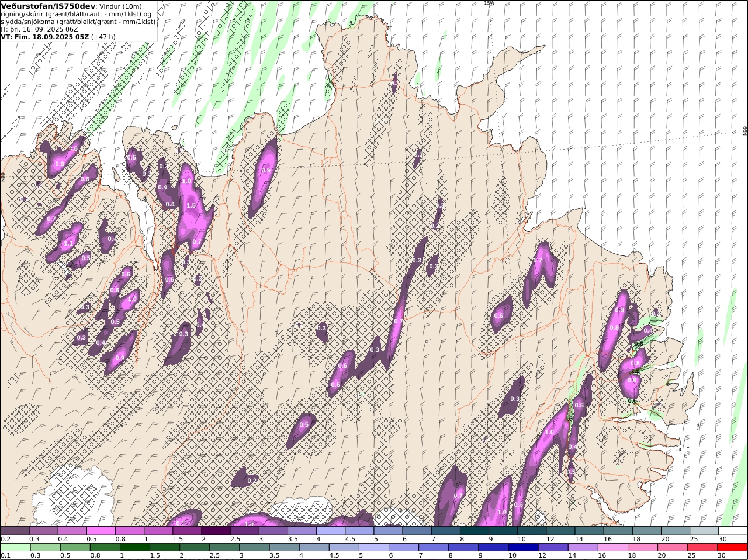The image size is (748, 560).
Task: Click the '1.1' precipitation value on the map
Action: coord(68,243)
